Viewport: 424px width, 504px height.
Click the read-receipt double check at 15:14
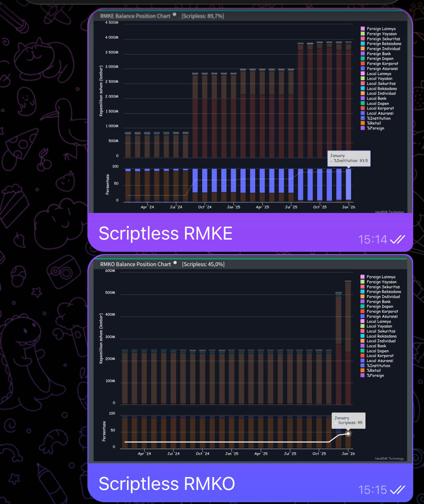tap(397, 239)
